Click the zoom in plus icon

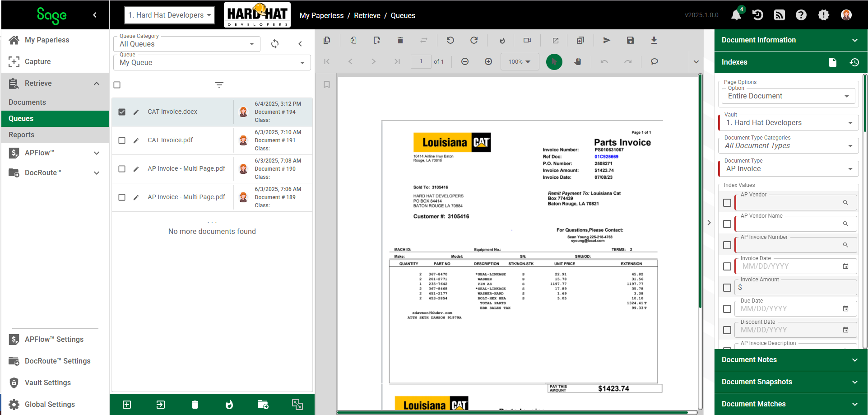(x=488, y=61)
